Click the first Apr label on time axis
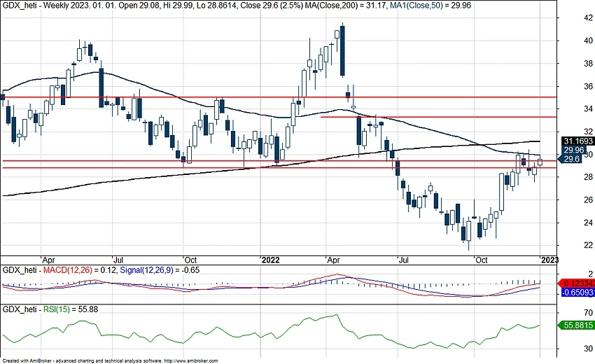 pyautogui.click(x=48, y=260)
